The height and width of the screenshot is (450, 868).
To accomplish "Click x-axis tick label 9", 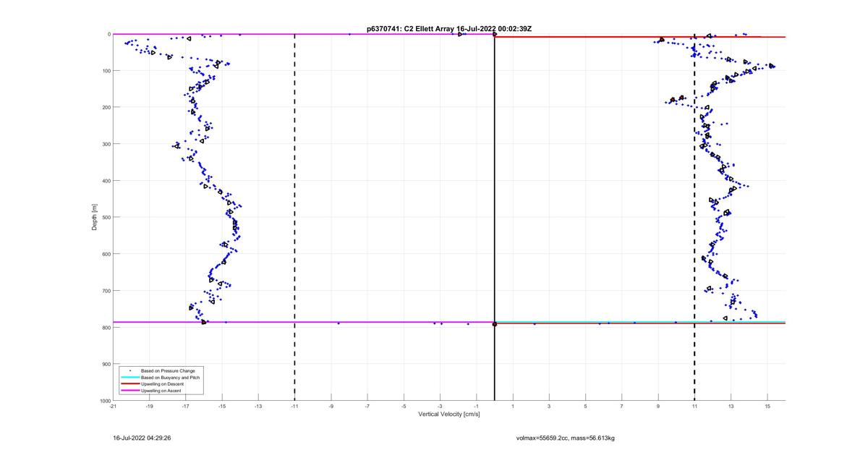I will (x=658, y=406).
